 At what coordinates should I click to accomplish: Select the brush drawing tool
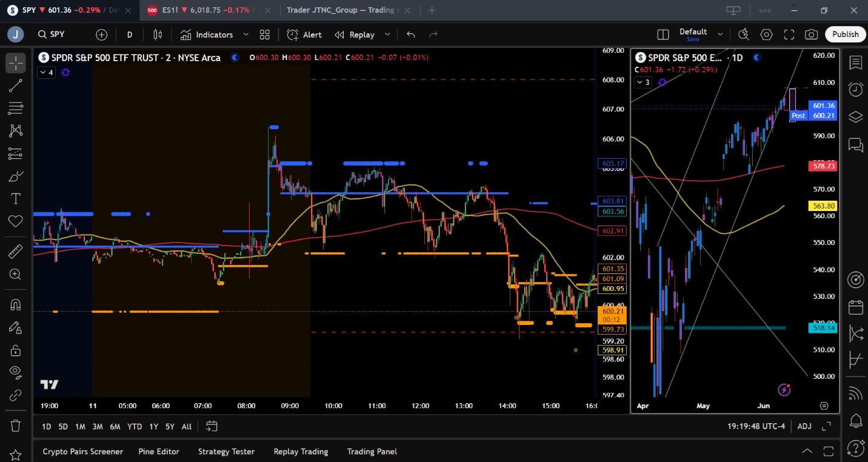(x=16, y=176)
